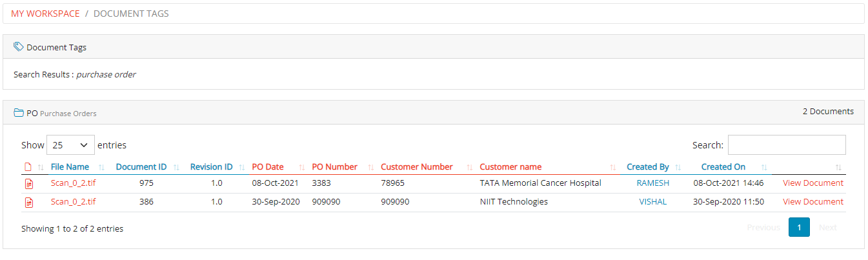
Task: Sort by the Revision ID header
Action: (211, 167)
